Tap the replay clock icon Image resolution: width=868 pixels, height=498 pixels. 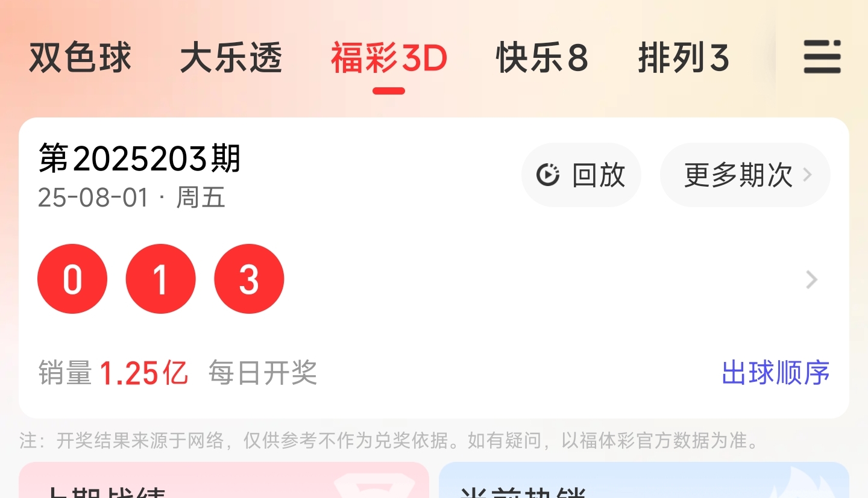548,175
